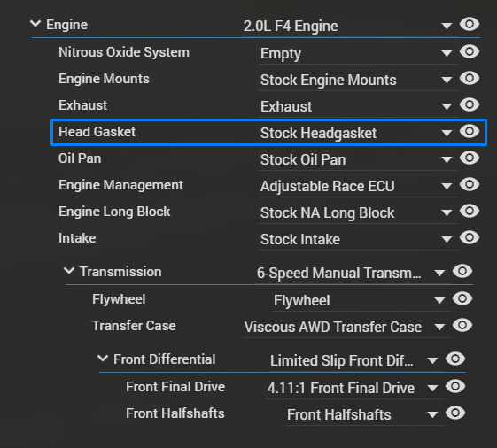
Task: Toggle Viscous AWD Transfer Case visibility
Action: (x=462, y=325)
